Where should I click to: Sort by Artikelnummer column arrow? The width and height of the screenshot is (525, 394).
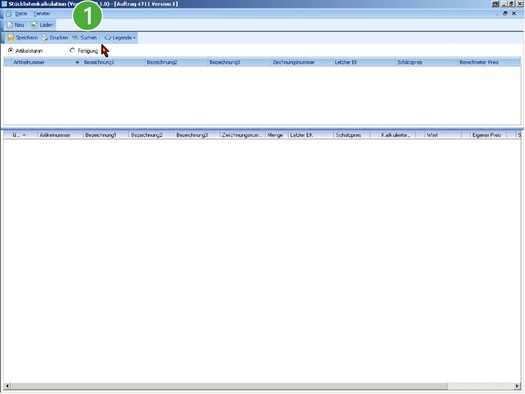click(77, 62)
